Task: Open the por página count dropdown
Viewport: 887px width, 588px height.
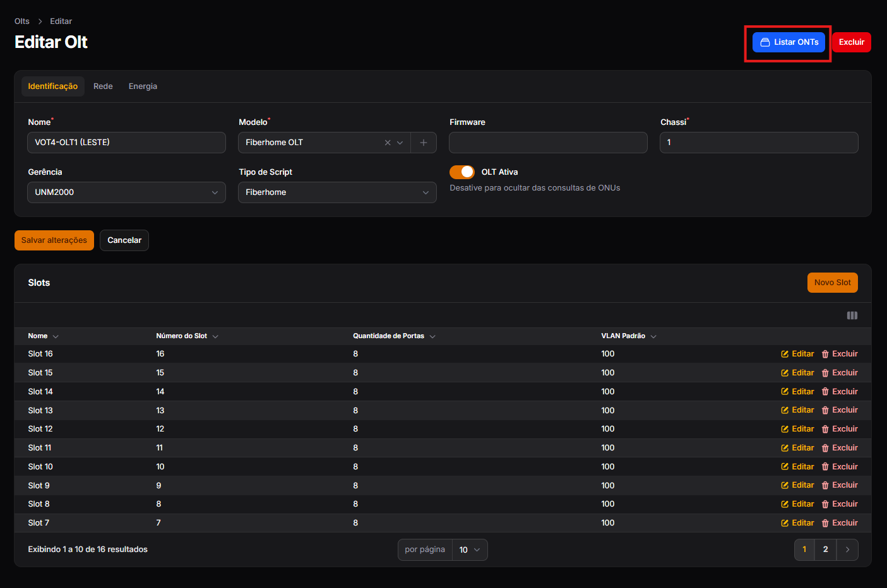Action: (470, 550)
